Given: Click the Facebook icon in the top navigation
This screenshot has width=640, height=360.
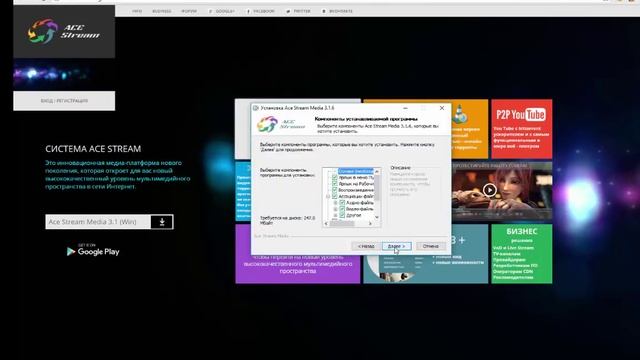Looking at the screenshot, I should tap(248, 11).
